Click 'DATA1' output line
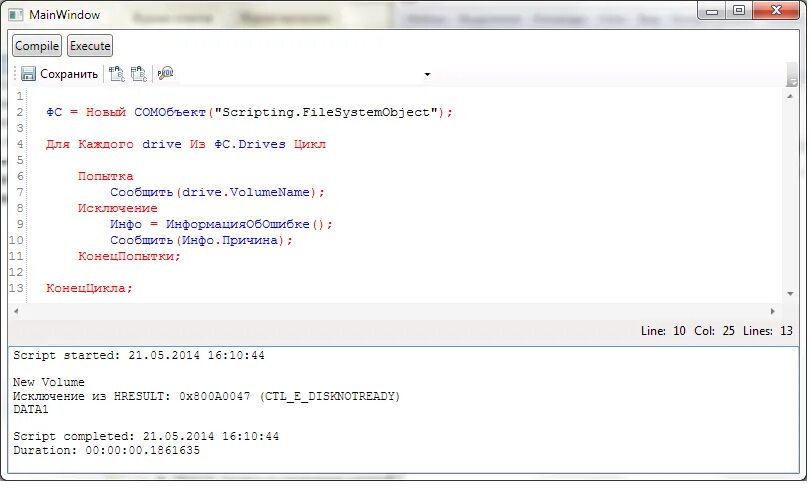This screenshot has width=811, height=488. pos(31,410)
